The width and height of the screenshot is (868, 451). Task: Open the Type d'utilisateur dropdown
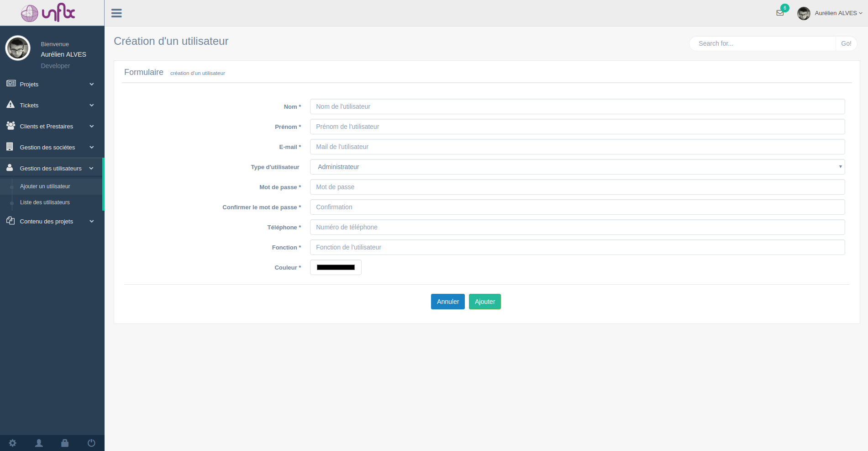(x=577, y=167)
